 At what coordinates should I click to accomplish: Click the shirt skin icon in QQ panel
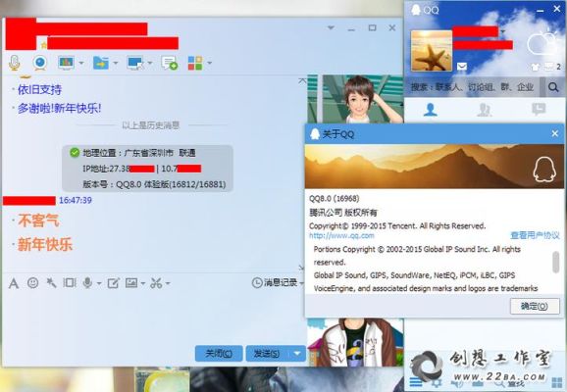click(536, 67)
